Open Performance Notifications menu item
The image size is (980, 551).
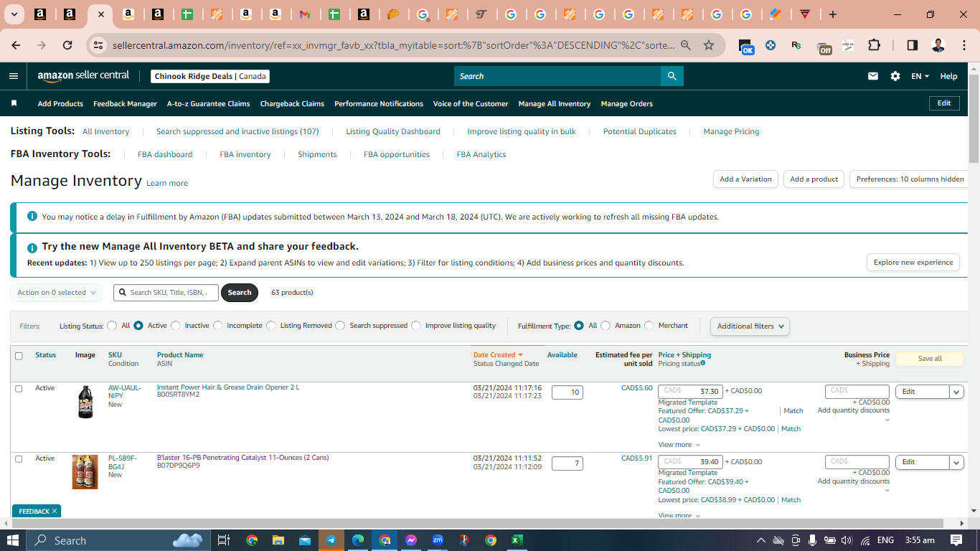click(x=379, y=104)
